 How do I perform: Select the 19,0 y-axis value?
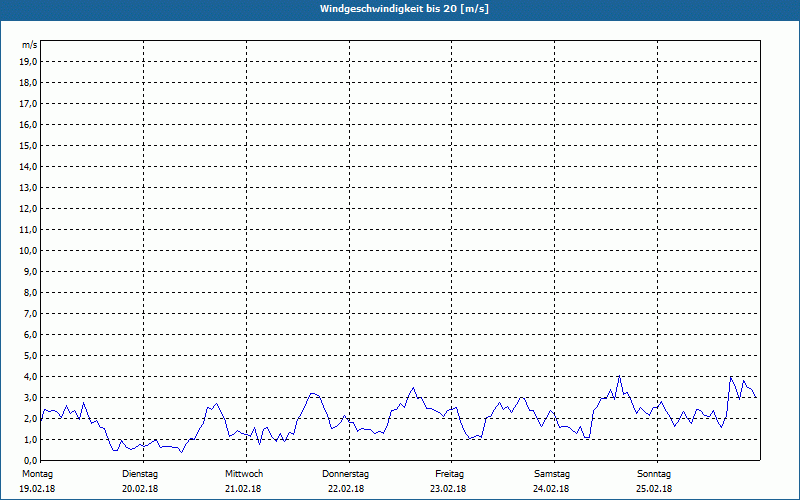(28, 62)
